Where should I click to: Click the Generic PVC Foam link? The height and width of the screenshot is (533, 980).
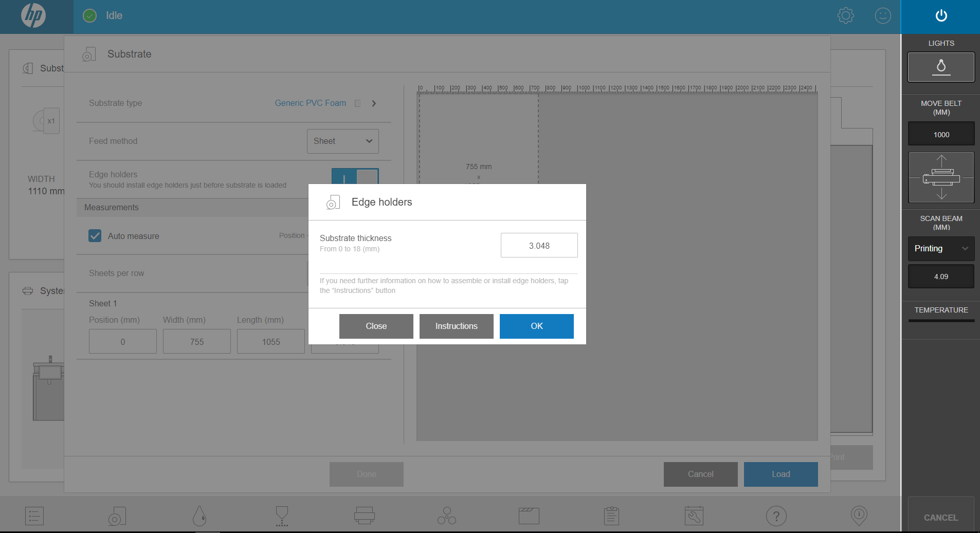pyautogui.click(x=311, y=103)
